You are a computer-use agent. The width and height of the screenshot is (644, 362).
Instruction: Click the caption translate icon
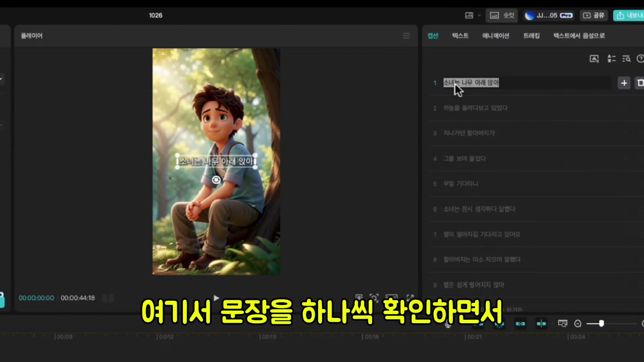coord(611,58)
